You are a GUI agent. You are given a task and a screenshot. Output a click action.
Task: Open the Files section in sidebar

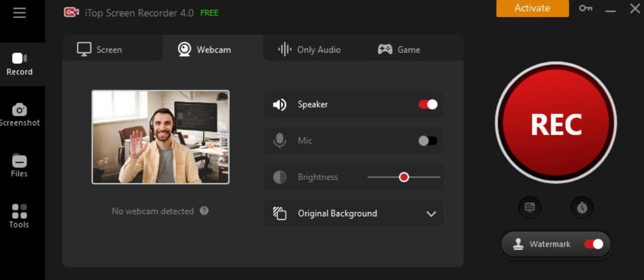(19, 166)
